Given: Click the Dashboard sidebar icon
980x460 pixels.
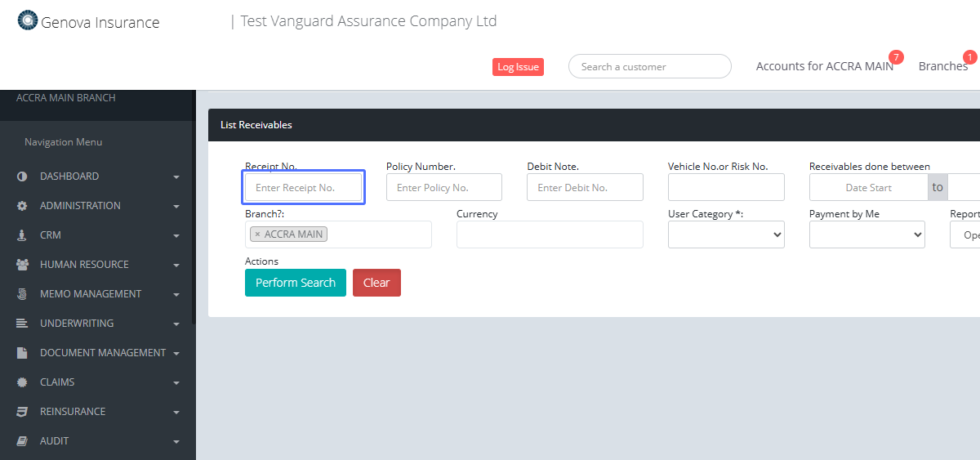Looking at the screenshot, I should (x=22, y=176).
